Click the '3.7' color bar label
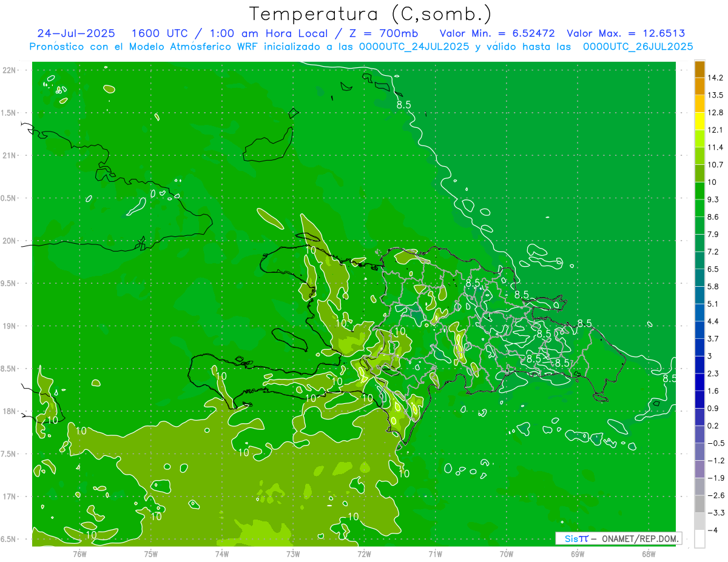728x562 pixels. pyautogui.click(x=713, y=338)
